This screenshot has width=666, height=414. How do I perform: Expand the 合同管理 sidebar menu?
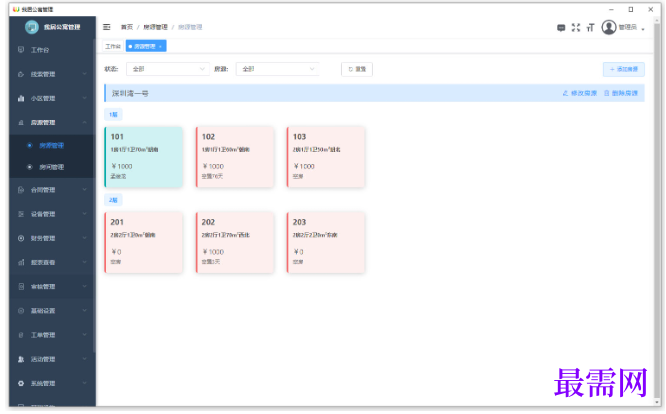coord(51,190)
